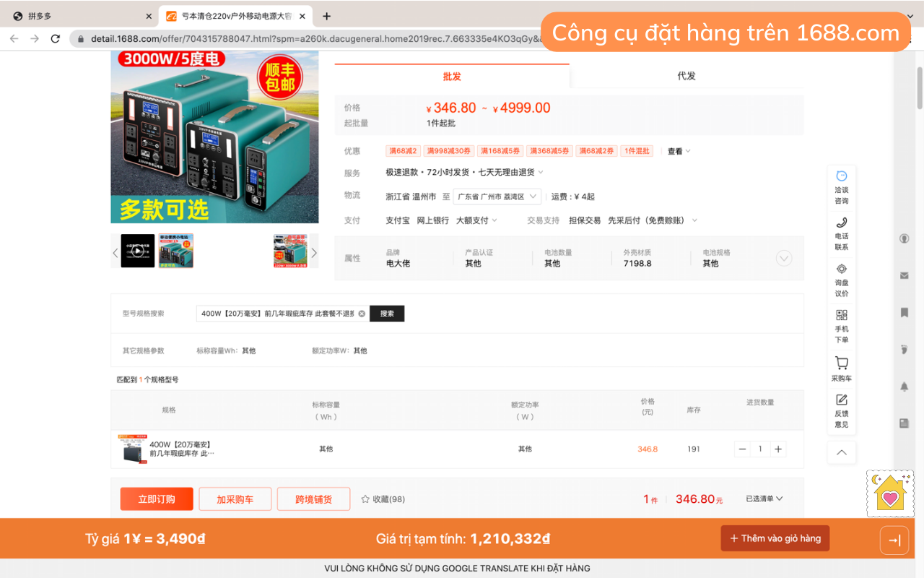
Task: Switch to the 批发 wholesale tab
Action: [x=452, y=74]
